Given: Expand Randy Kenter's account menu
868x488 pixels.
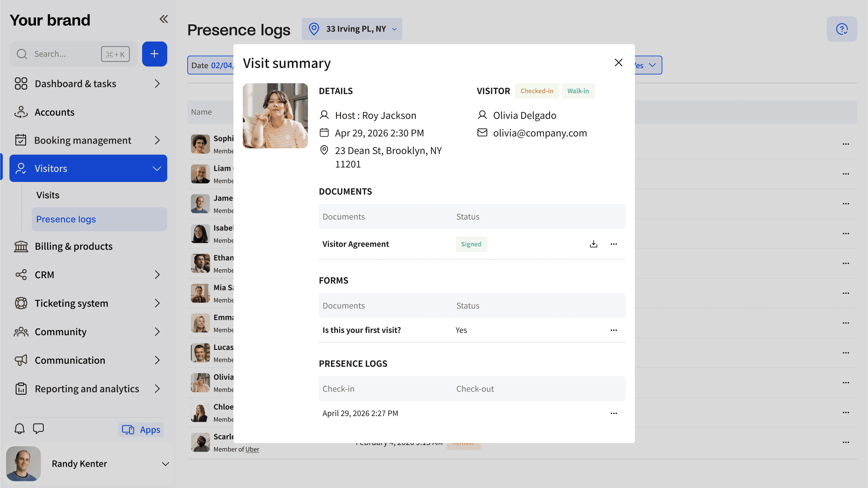Looking at the screenshot, I should (x=165, y=464).
